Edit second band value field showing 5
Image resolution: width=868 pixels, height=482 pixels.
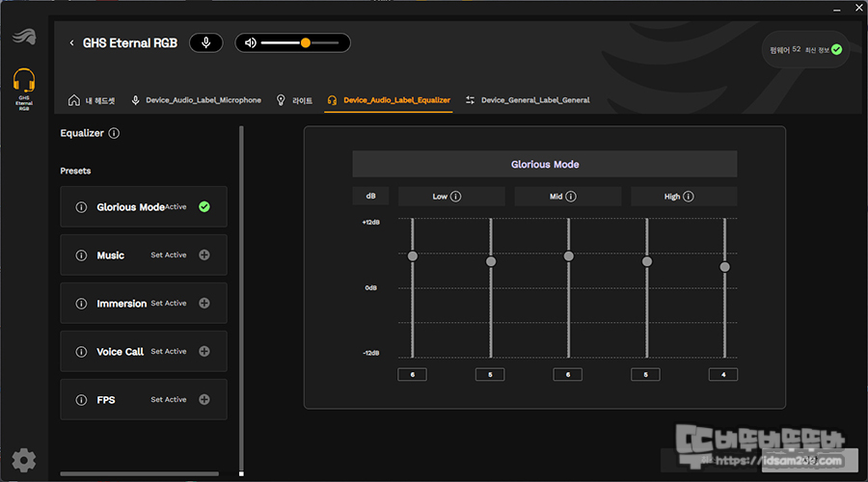(x=490, y=375)
